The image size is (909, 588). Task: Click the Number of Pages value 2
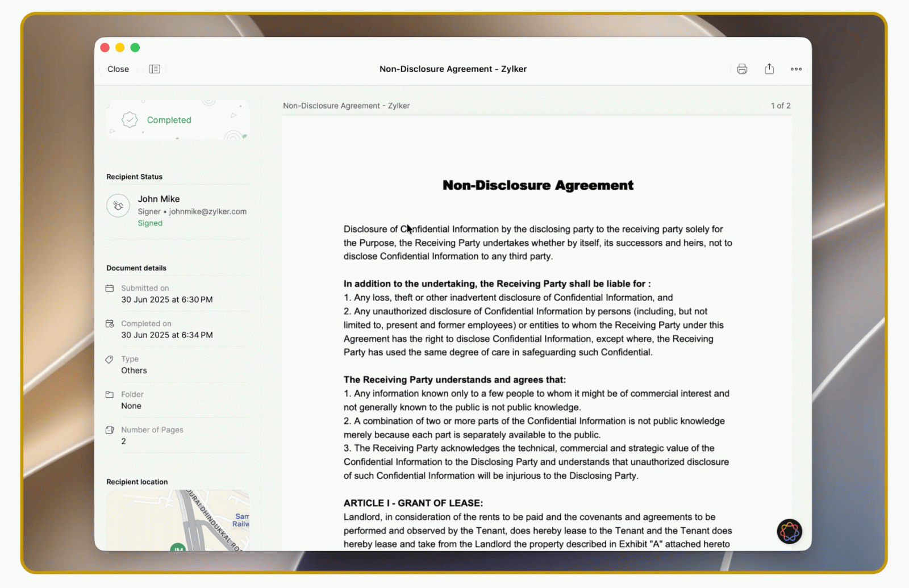(x=123, y=441)
